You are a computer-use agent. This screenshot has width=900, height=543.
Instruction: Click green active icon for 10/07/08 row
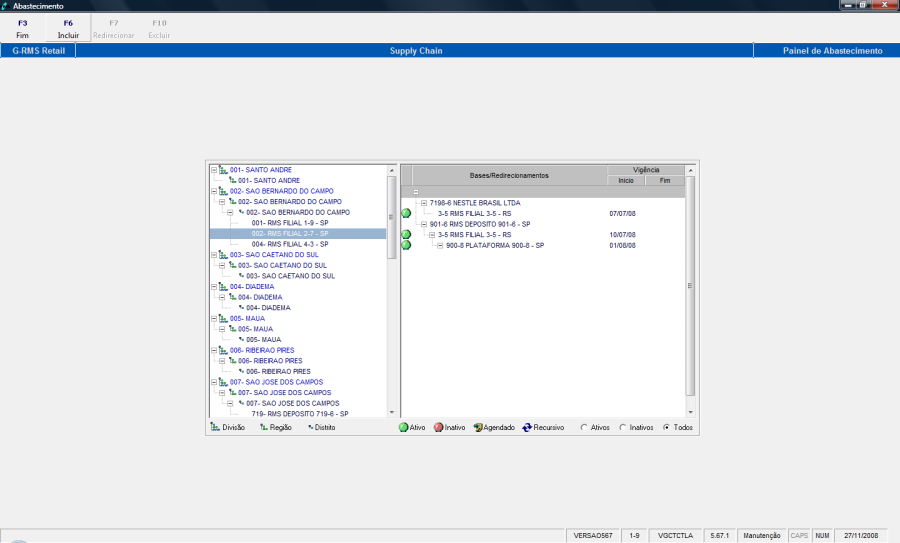[x=406, y=234]
